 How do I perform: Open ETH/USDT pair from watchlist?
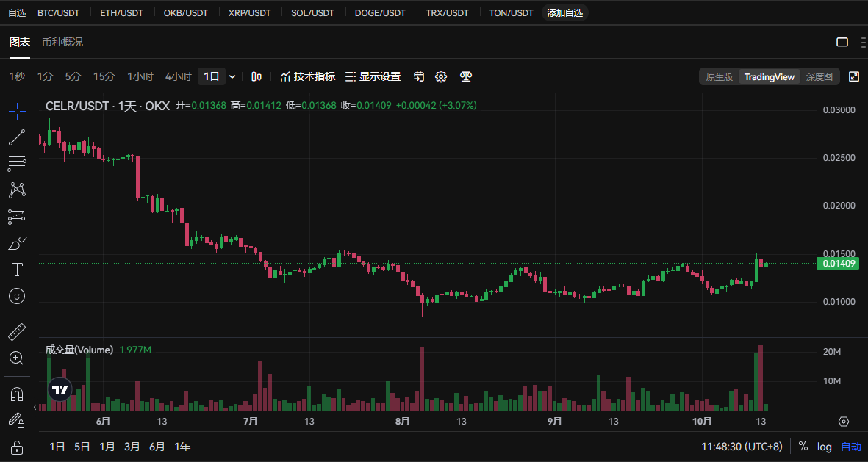point(121,13)
